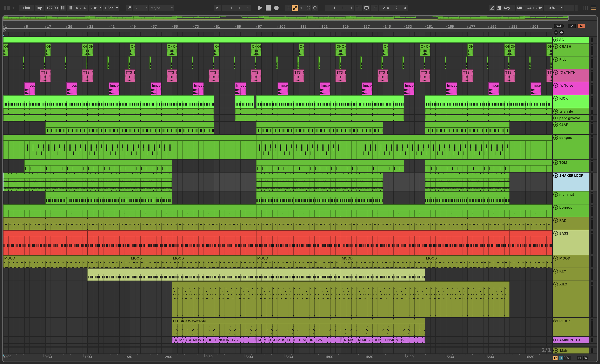600x364 pixels.
Task: Click phase nudge up icon
Action: click(x=70, y=8)
